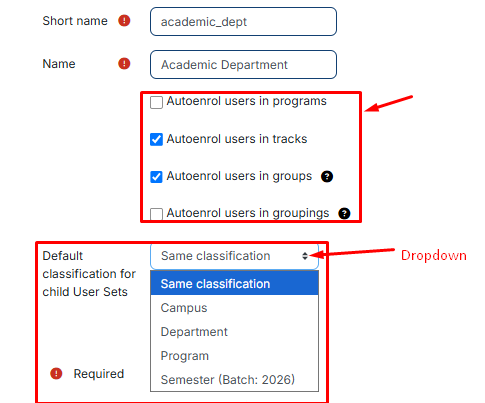Click the Autoenrol users in tracks label

237,139
